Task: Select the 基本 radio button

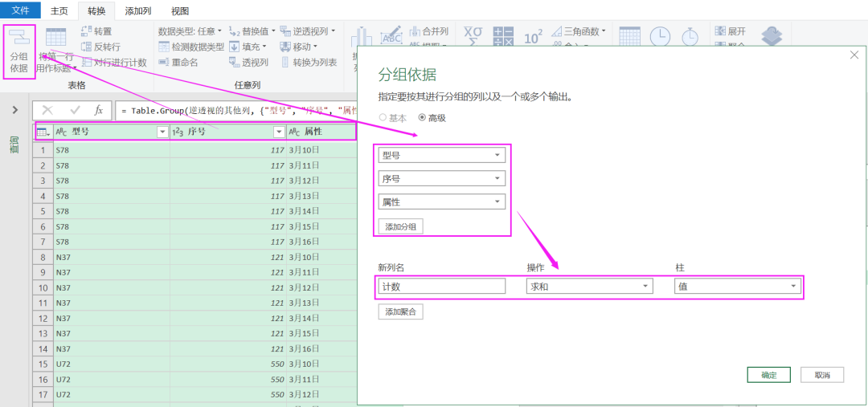Action: 383,118
